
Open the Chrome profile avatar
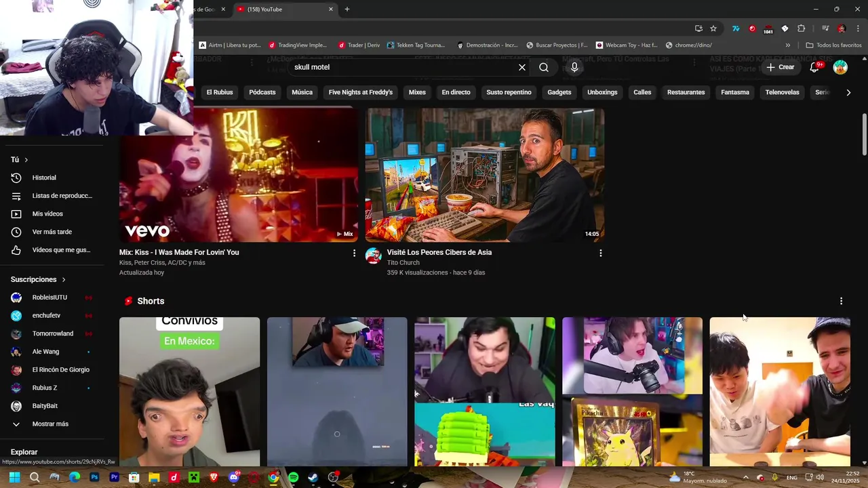(842, 28)
